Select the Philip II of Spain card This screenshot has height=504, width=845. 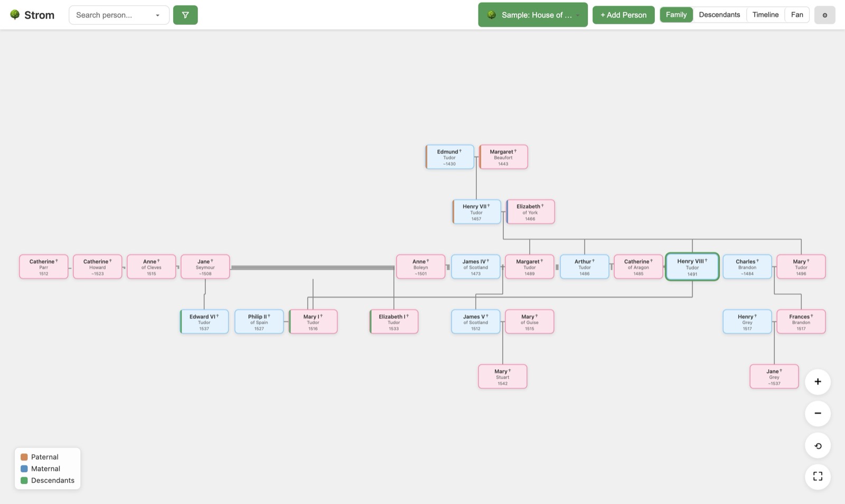[259, 322]
